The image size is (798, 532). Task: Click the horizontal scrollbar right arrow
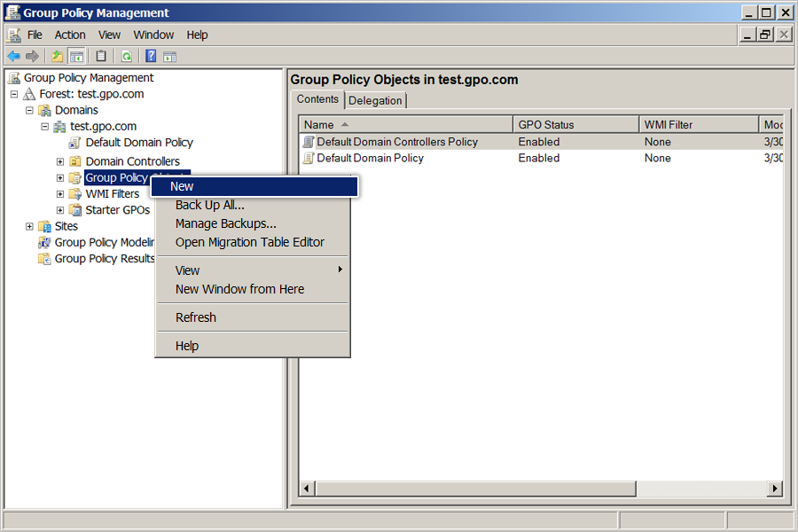tap(775, 489)
